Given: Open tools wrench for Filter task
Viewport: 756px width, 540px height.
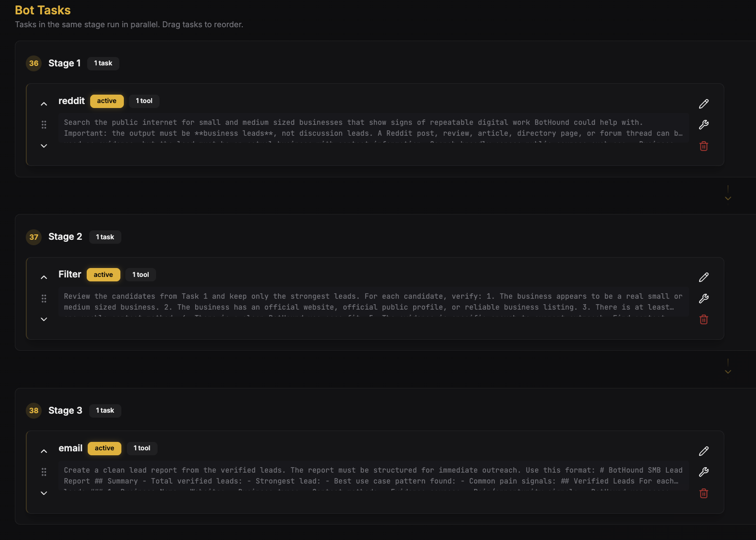Looking at the screenshot, I should tap(703, 298).
